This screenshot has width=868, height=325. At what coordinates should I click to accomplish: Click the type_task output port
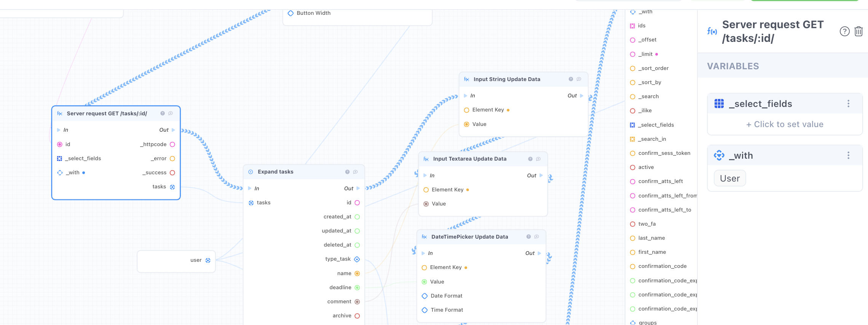point(357,259)
